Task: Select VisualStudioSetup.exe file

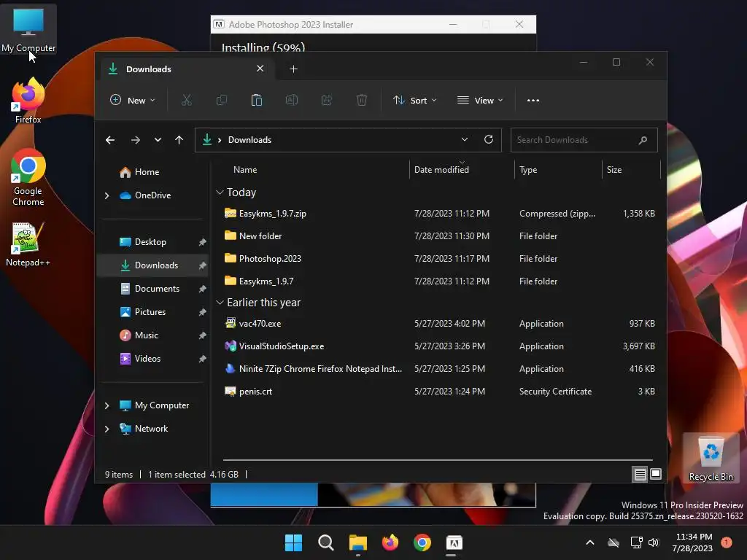Action: coord(438,346)
